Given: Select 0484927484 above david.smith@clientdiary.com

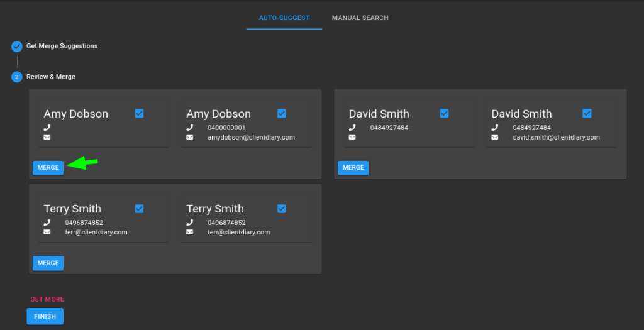Looking at the screenshot, I should tap(532, 128).
